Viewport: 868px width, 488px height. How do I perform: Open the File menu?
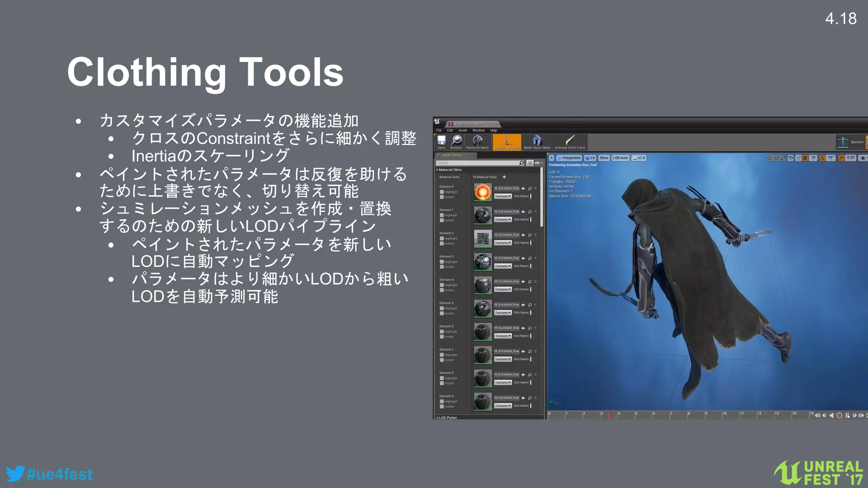coord(439,130)
